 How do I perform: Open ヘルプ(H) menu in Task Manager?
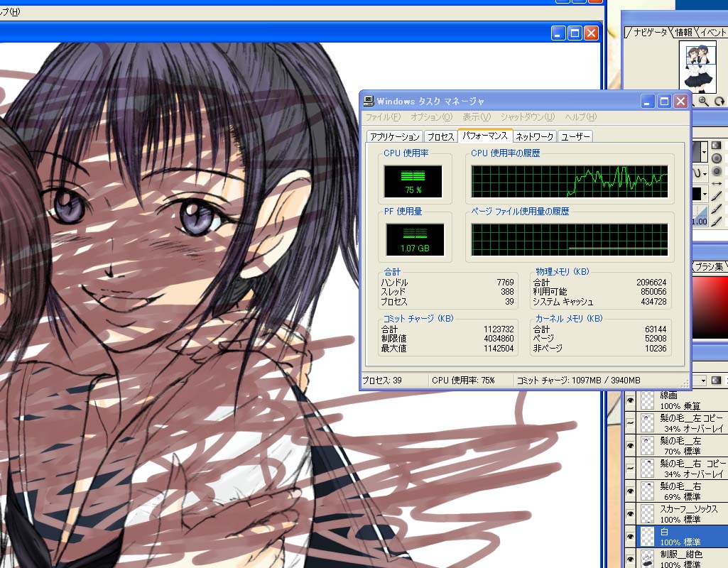pos(581,117)
